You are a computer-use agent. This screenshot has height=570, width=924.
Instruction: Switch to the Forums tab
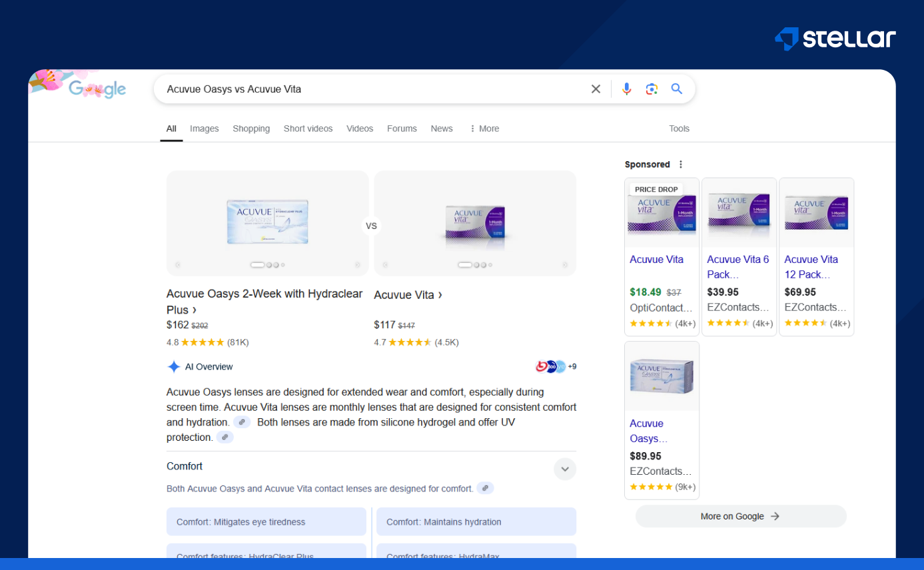[x=402, y=129]
